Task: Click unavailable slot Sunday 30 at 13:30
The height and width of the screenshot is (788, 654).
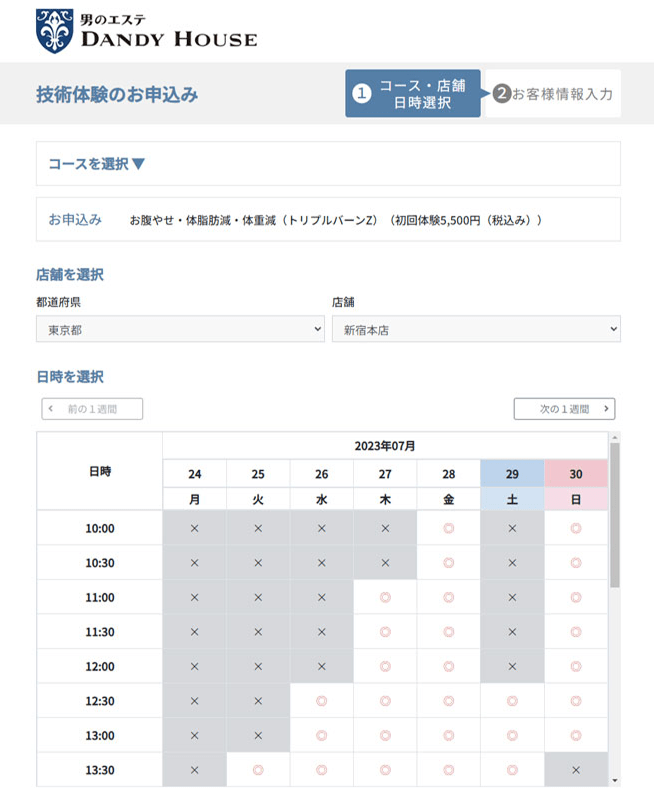Action: pos(575,770)
